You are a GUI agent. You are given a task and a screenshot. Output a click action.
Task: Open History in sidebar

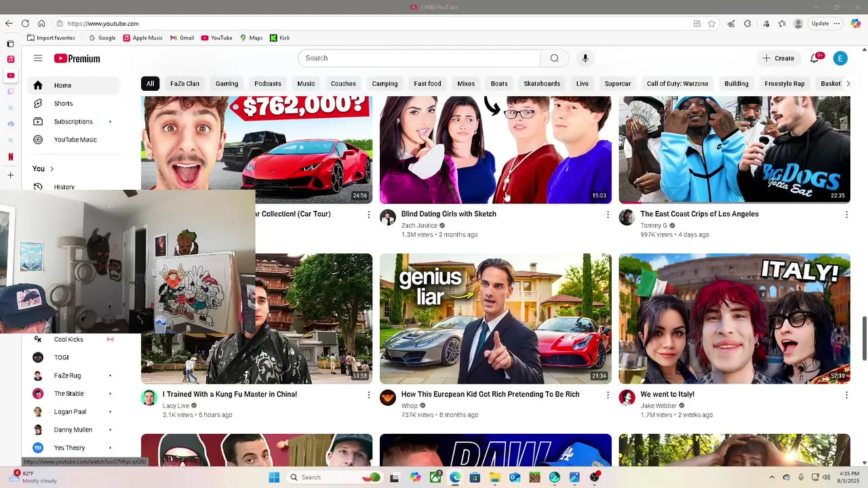coord(75,186)
